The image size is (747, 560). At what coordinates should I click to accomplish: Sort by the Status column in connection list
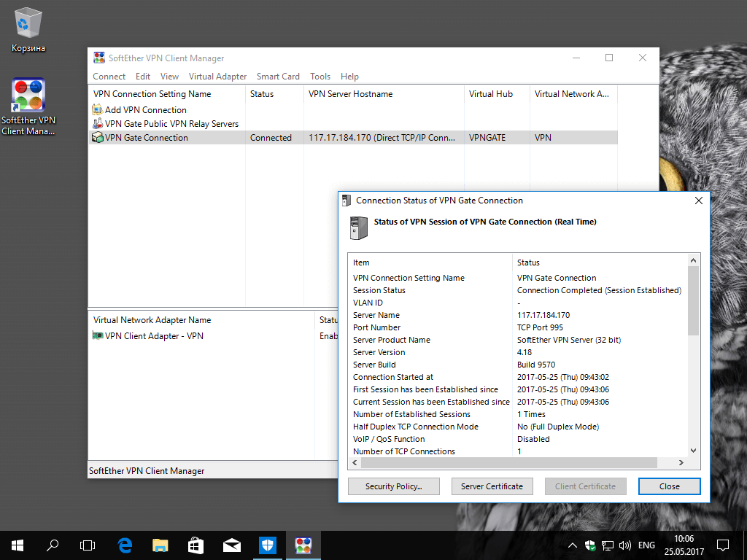coord(274,94)
